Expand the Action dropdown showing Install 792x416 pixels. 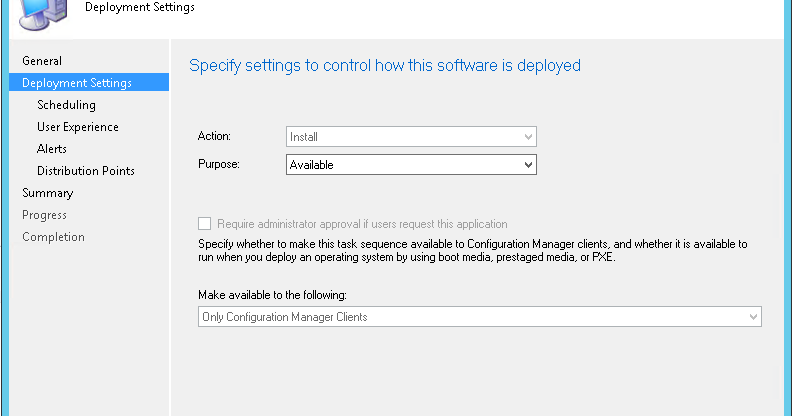pyautogui.click(x=411, y=137)
